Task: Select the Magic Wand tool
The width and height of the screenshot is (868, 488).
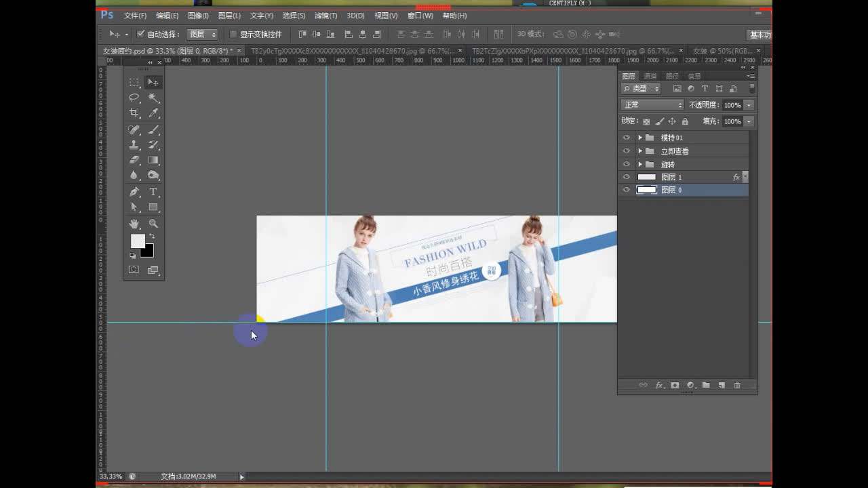Action: 153,98
